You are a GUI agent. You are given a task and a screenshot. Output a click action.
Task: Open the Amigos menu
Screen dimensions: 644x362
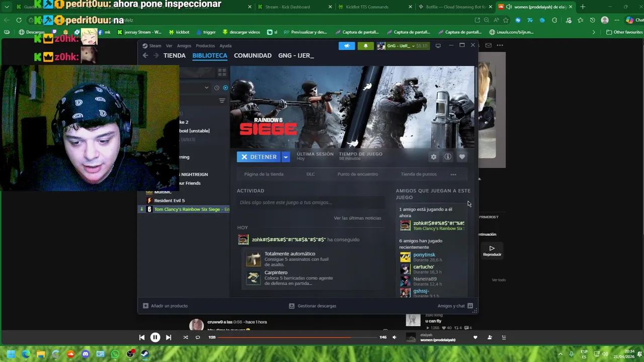[184, 46]
